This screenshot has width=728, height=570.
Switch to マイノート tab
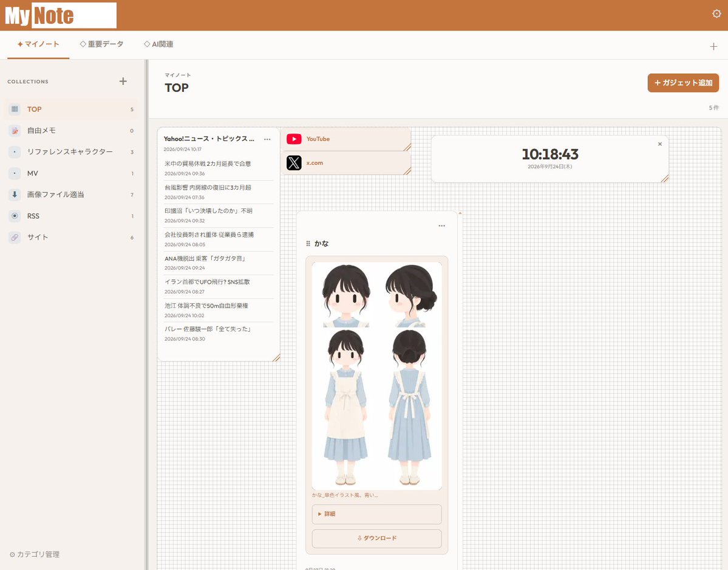[38, 44]
